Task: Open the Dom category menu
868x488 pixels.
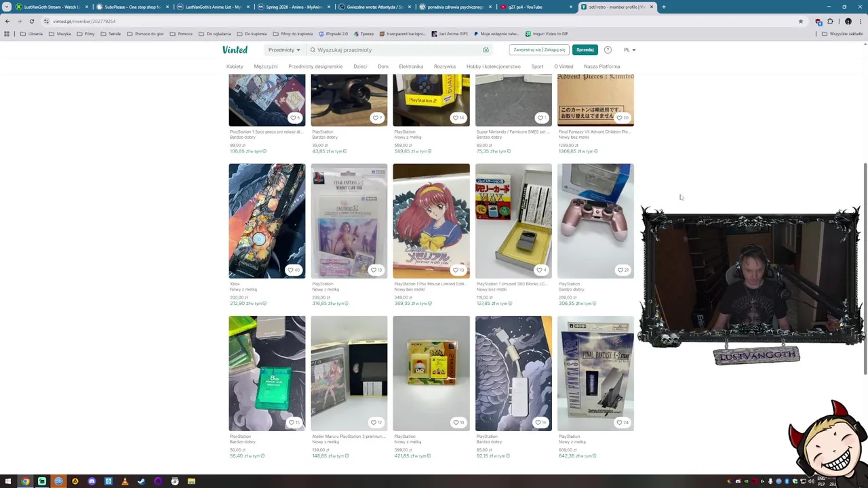Action: (x=383, y=66)
